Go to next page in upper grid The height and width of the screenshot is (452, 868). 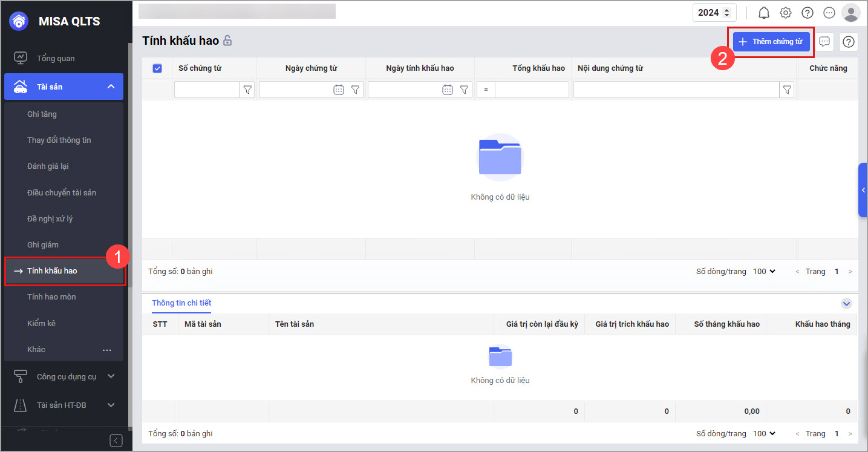point(850,272)
